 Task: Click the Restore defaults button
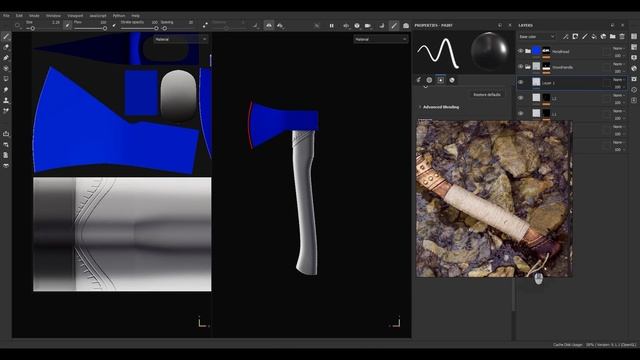coord(487,94)
